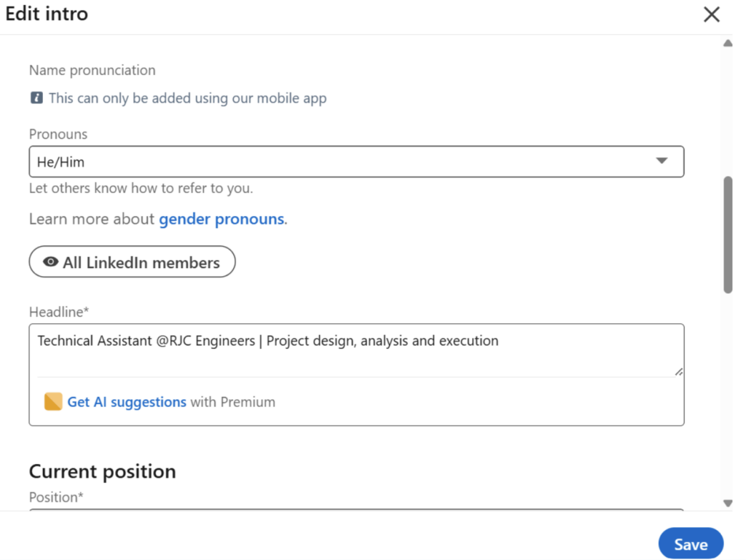Image resolution: width=746 pixels, height=560 pixels.
Task: Click the gold Premium icon
Action: [53, 402]
